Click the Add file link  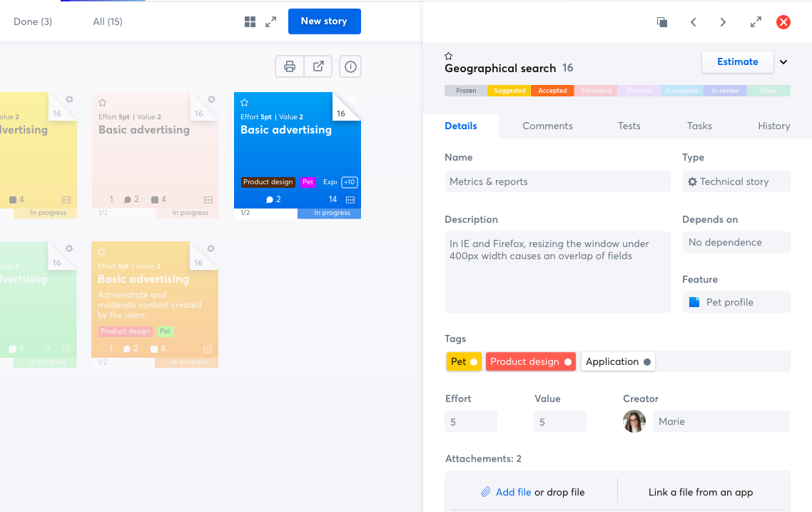513,492
